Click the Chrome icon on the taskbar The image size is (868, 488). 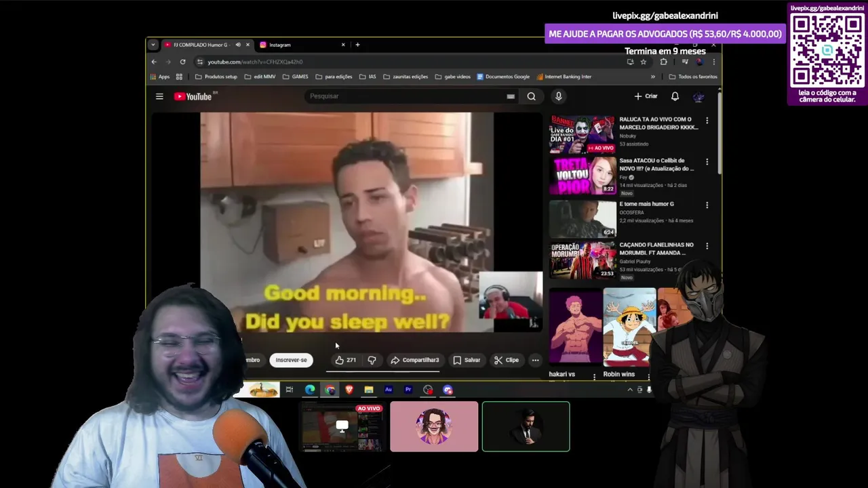click(x=330, y=390)
